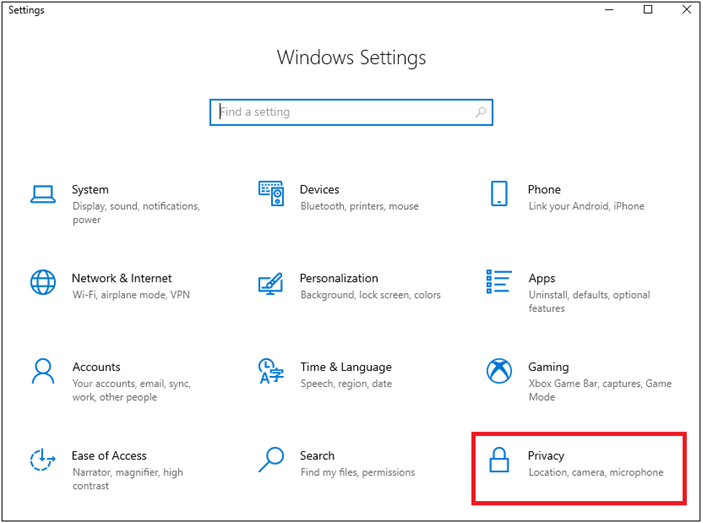The height and width of the screenshot is (523, 703).
Task: Maximize the Settings window
Action: (648, 9)
